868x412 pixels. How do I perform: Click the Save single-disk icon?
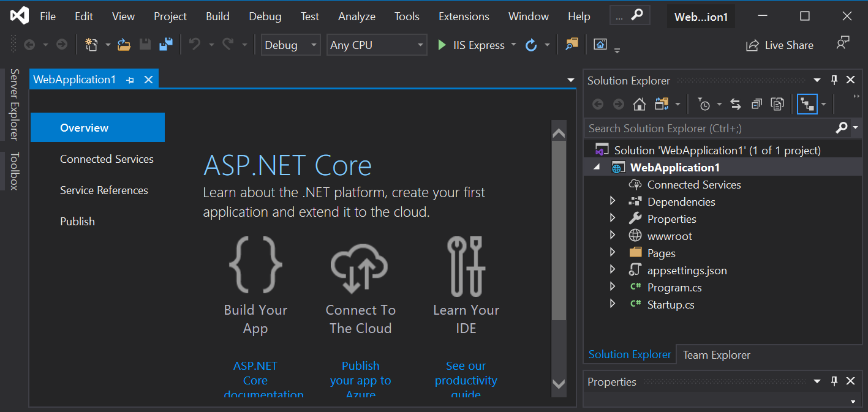(145, 44)
